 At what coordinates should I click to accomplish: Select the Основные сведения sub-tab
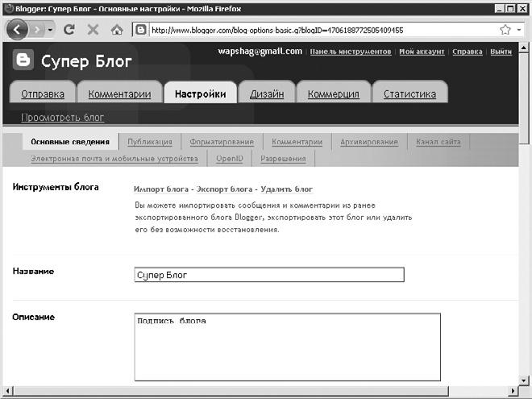[x=70, y=142]
